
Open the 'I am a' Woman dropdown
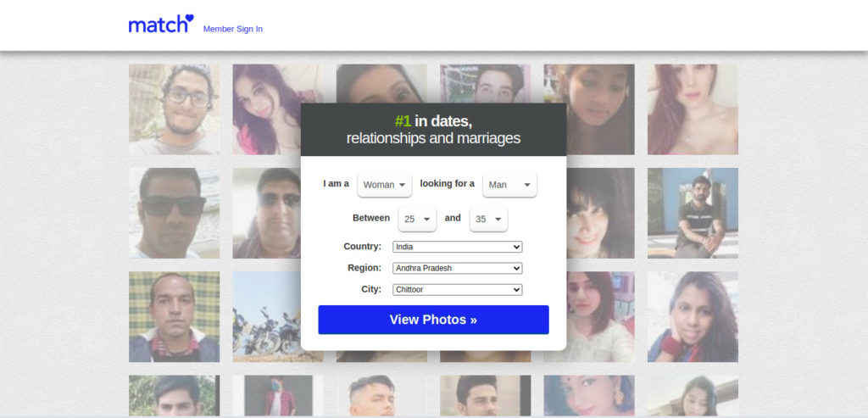[x=385, y=185]
